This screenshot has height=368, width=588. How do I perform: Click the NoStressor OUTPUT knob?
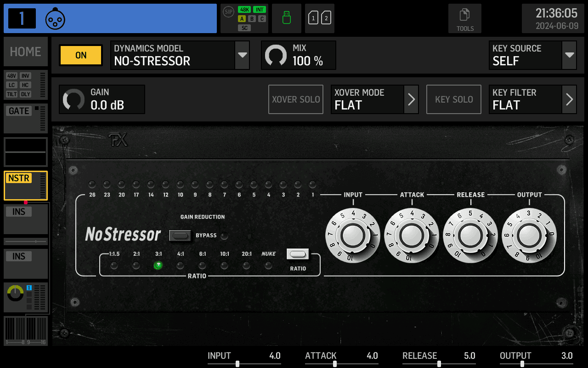pos(529,236)
